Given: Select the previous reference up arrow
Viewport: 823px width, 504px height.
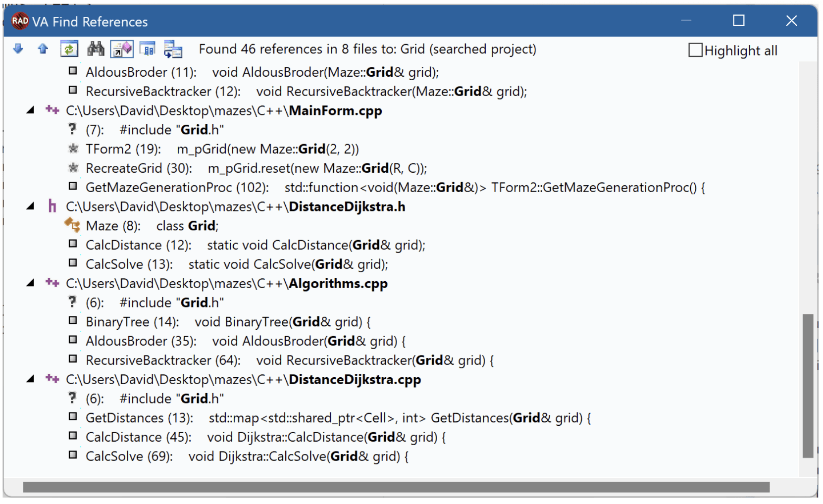Looking at the screenshot, I should [x=43, y=49].
